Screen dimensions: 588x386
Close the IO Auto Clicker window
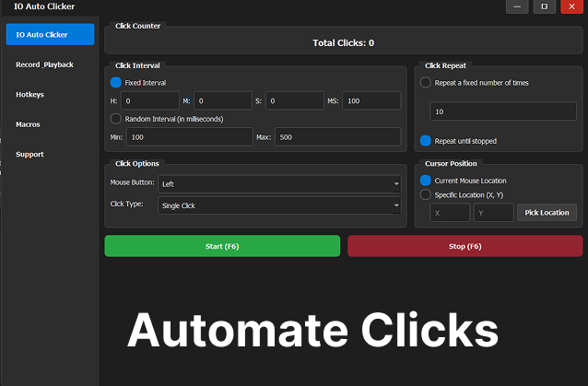[x=572, y=6]
